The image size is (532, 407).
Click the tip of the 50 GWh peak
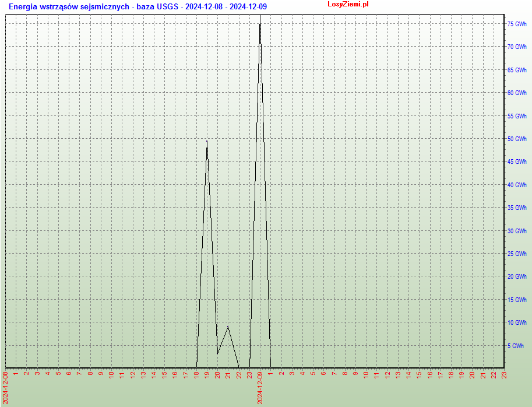(x=207, y=141)
